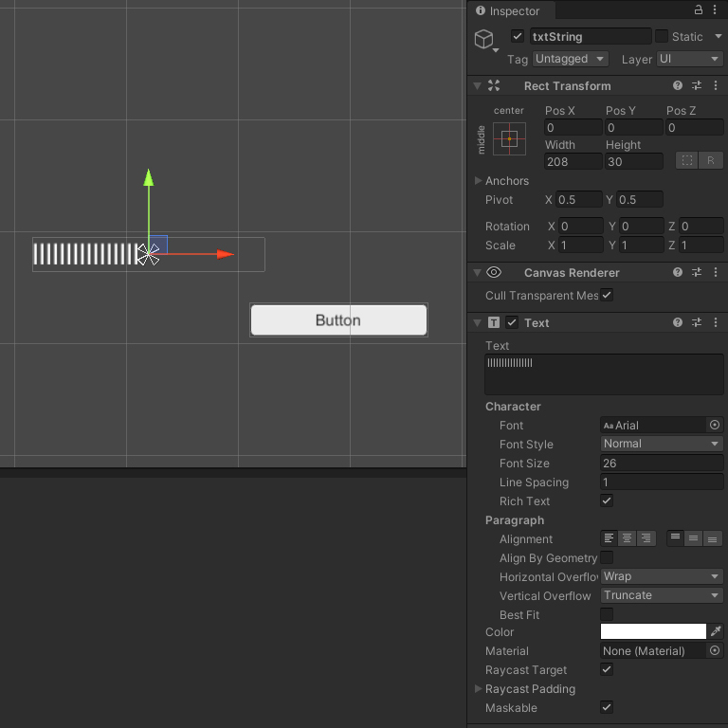Open Canvas Renderer presets icon

click(697, 272)
